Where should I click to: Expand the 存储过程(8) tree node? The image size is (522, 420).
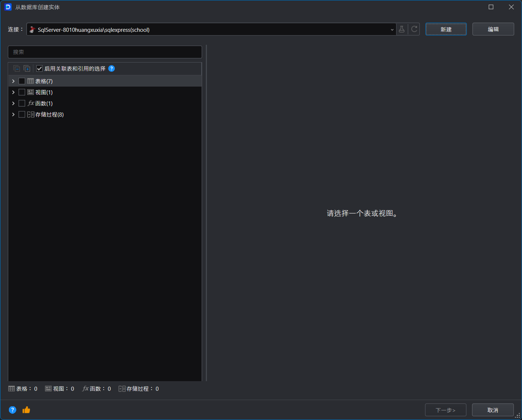pos(13,114)
